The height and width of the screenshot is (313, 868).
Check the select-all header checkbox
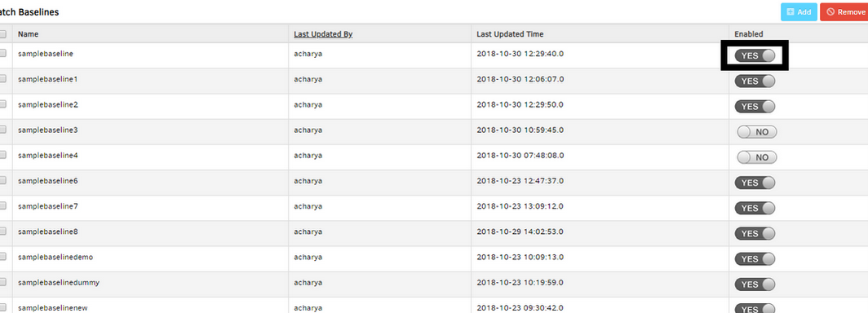(x=2, y=33)
